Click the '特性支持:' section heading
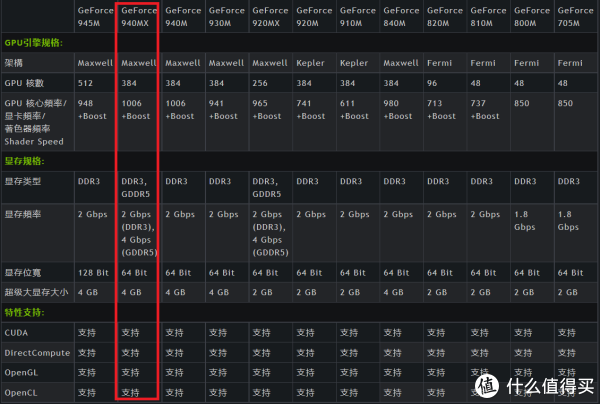 (x=24, y=313)
